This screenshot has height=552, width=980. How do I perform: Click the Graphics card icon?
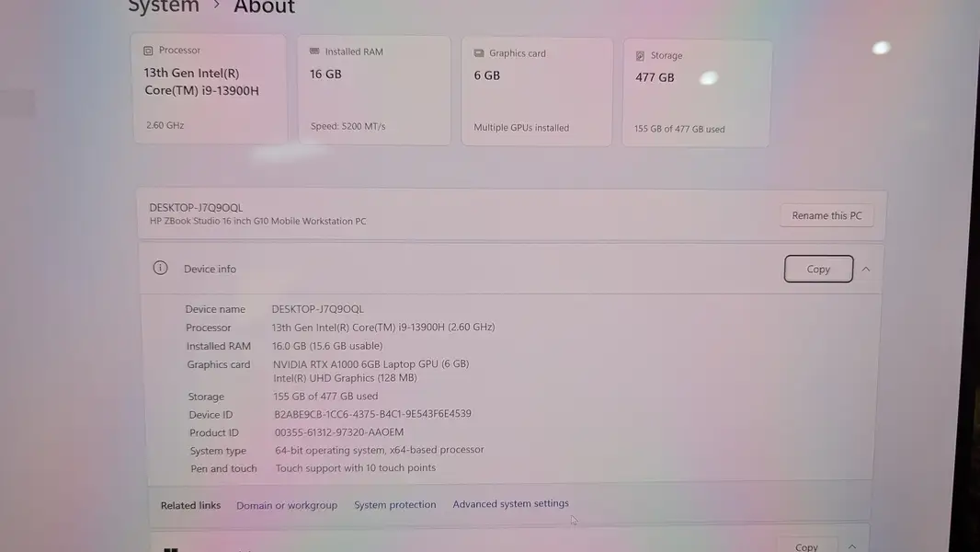[479, 53]
